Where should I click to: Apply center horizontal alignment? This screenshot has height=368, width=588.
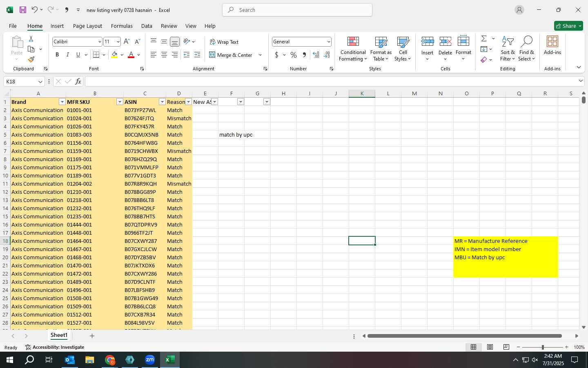[164, 55]
